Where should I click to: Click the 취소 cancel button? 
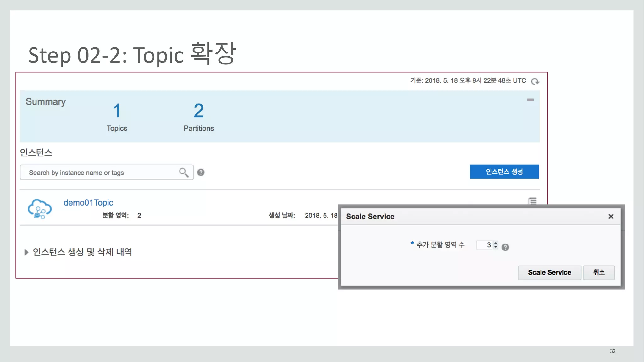point(599,272)
